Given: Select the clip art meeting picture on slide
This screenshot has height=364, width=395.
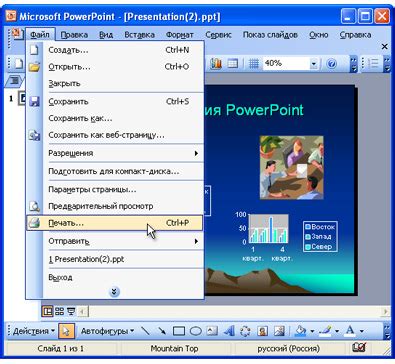Looking at the screenshot, I should click(x=292, y=167).
